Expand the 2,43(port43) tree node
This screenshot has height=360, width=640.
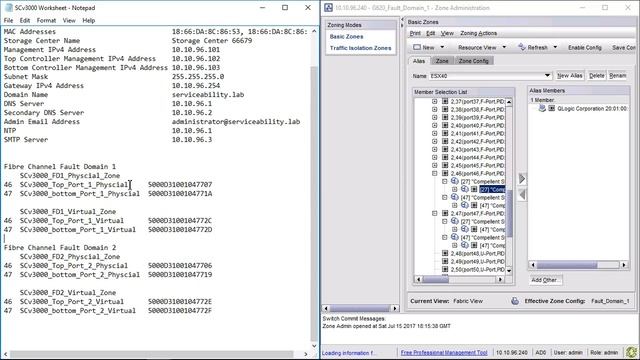click(435, 149)
